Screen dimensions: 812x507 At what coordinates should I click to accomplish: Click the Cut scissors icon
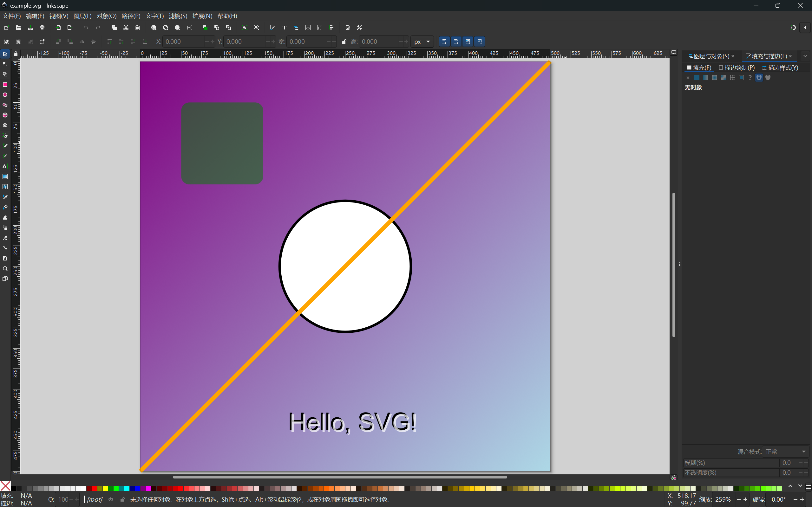(x=126, y=28)
